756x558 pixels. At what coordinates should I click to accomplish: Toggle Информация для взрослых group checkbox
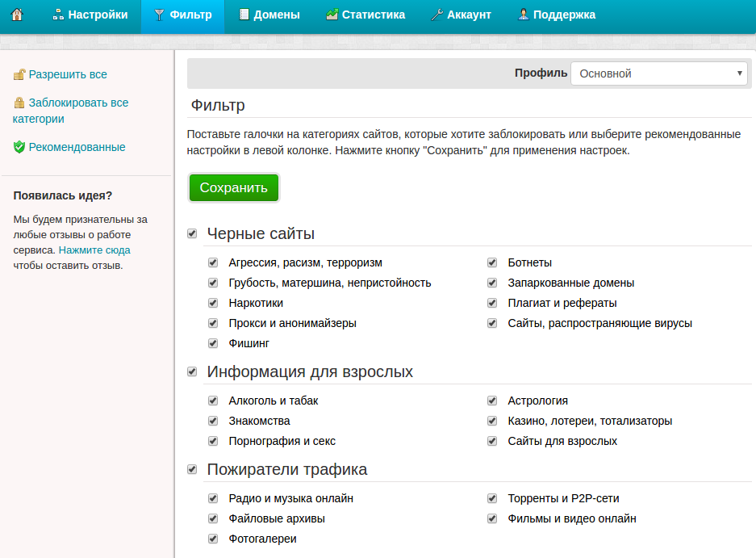192,371
